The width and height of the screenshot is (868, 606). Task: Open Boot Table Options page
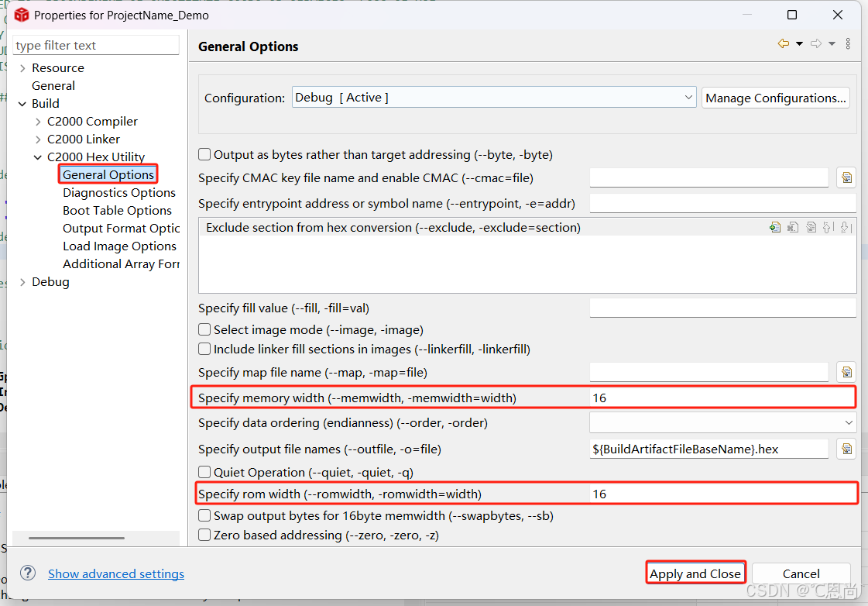coord(118,211)
